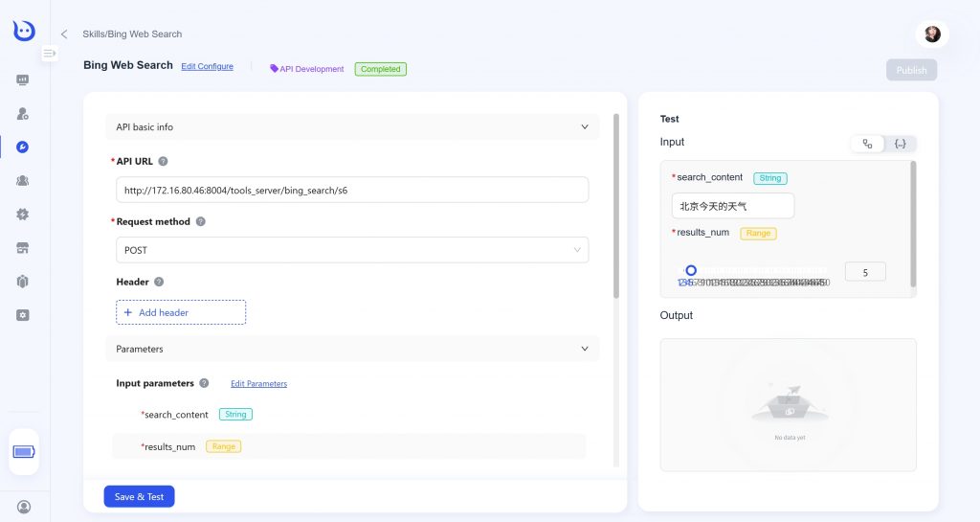Click the results_num slider handle
Viewport: 980px width, 522px height.
tap(691, 270)
